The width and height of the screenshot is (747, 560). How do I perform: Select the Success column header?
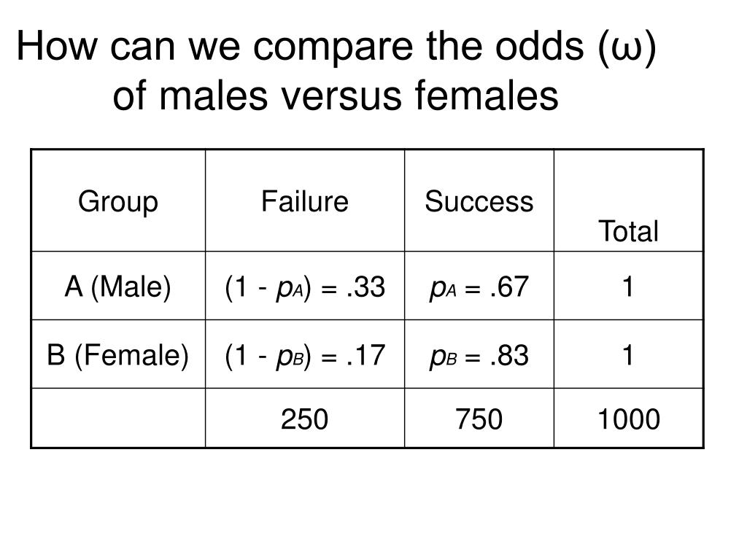click(x=479, y=201)
